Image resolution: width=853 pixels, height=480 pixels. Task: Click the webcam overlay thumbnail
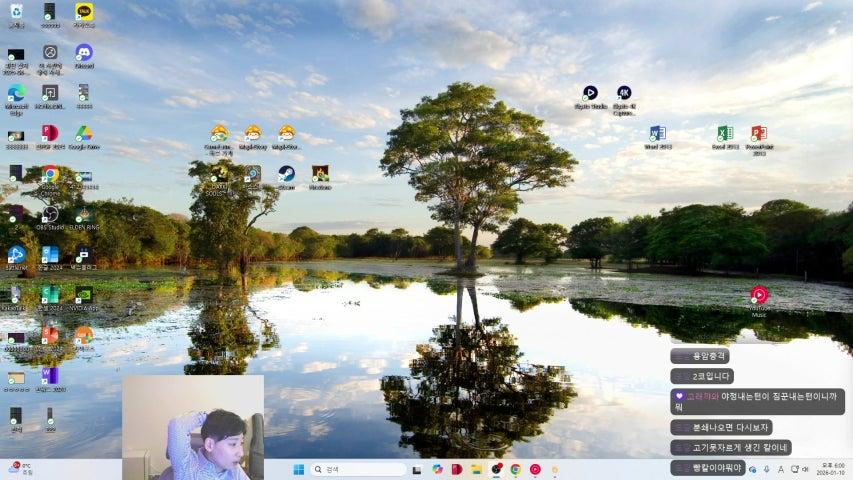tap(193, 427)
